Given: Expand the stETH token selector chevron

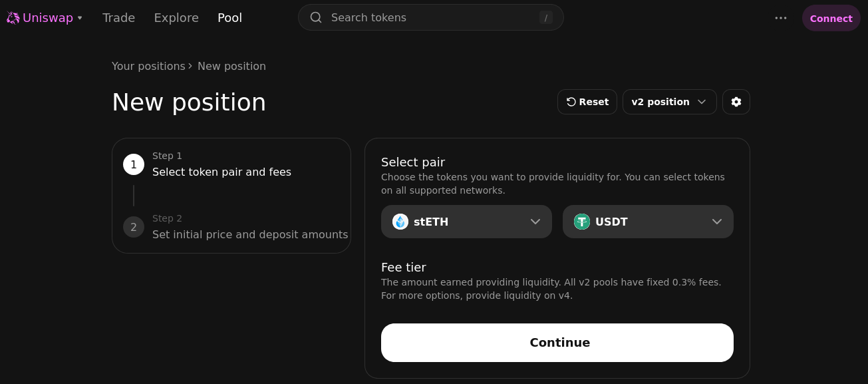Looking at the screenshot, I should (535, 222).
